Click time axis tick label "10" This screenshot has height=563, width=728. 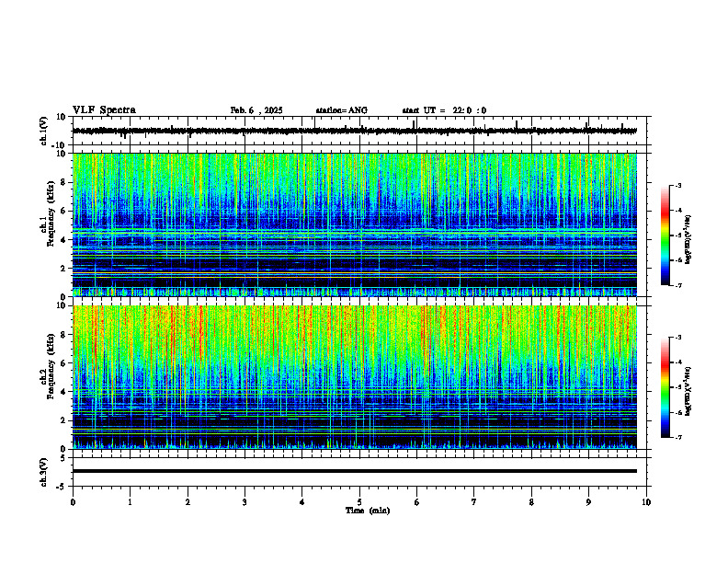646,502
